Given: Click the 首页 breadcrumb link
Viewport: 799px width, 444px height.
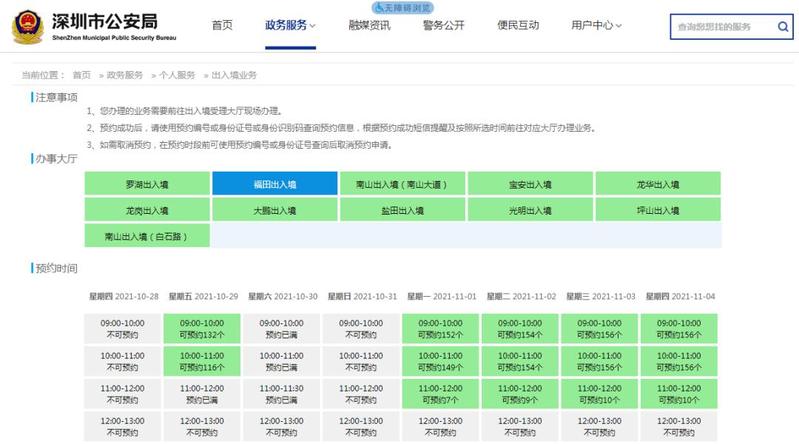Looking at the screenshot, I should pyautogui.click(x=81, y=75).
